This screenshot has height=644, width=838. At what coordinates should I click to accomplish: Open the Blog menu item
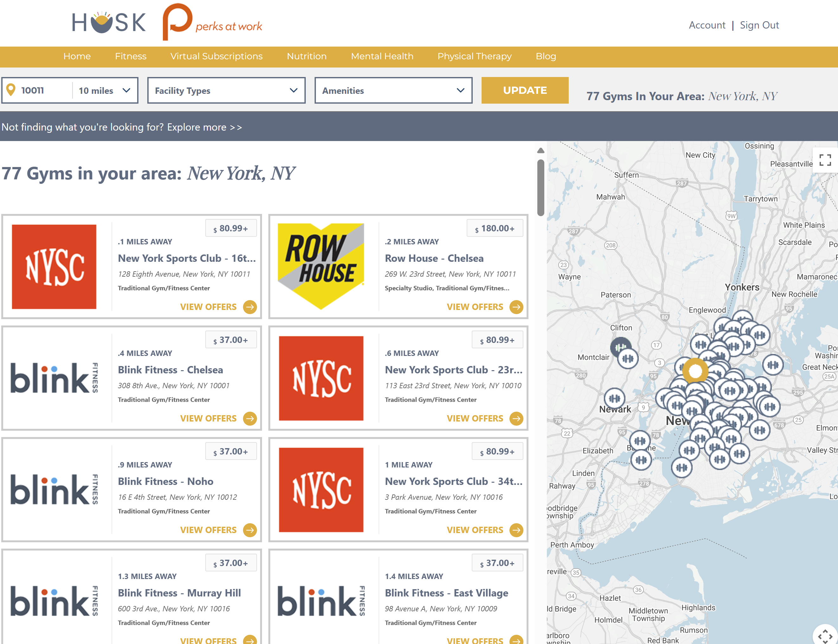[x=546, y=56]
